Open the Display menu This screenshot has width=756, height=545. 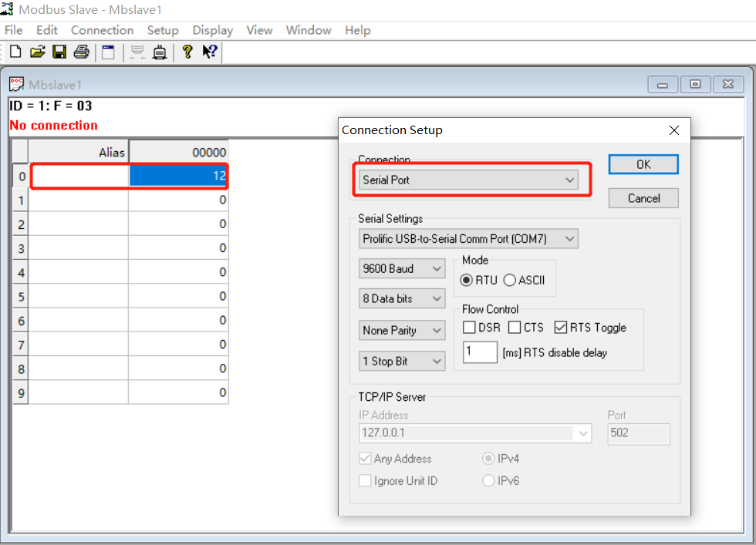(212, 30)
